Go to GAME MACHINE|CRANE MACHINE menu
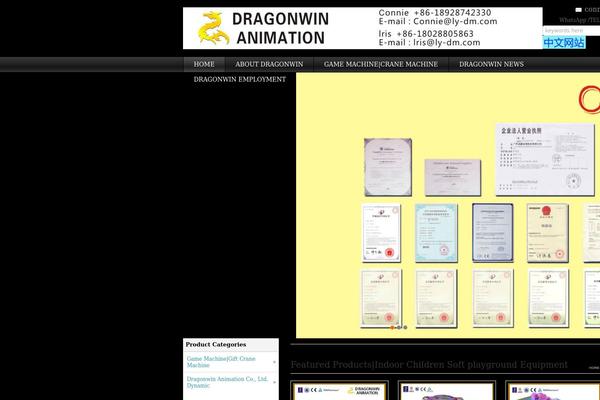The height and width of the screenshot is (400, 600). 381,64
